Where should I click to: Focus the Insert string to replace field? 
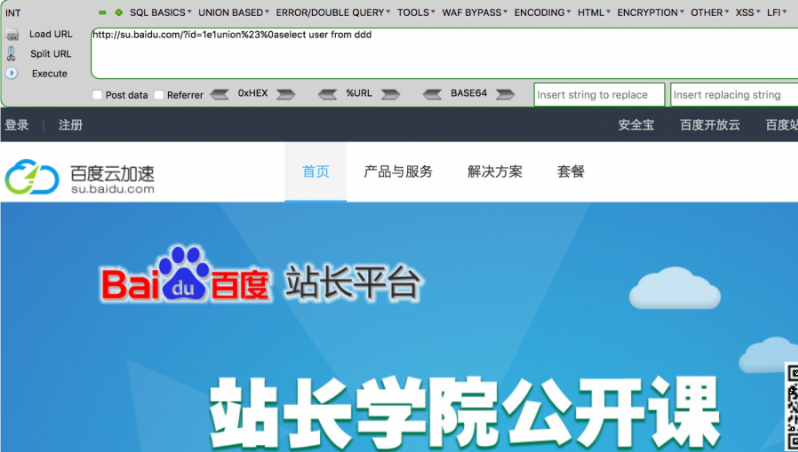point(599,95)
